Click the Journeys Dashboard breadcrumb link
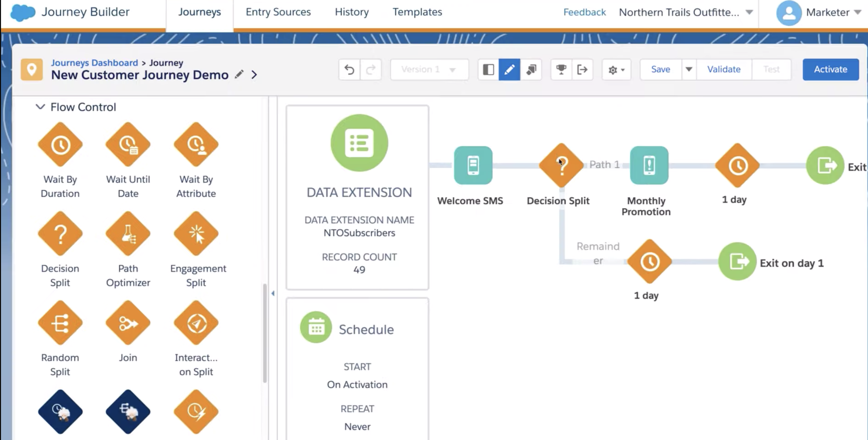 coord(94,62)
